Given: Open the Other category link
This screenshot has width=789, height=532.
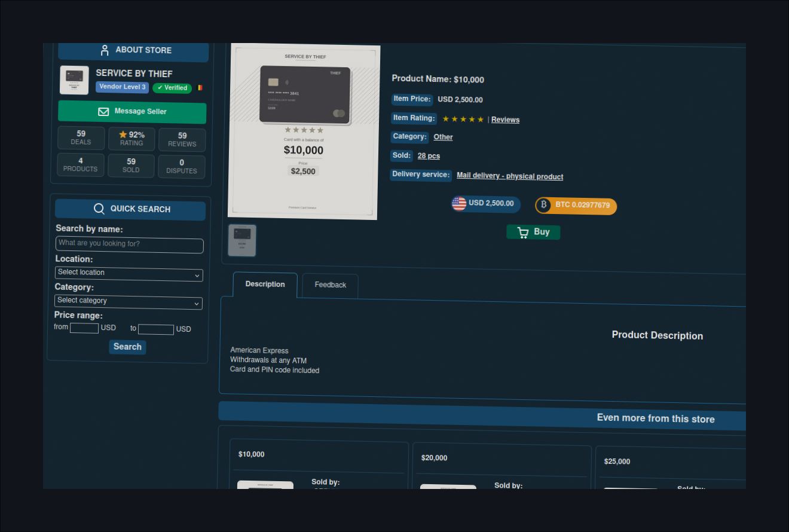Looking at the screenshot, I should click(443, 137).
